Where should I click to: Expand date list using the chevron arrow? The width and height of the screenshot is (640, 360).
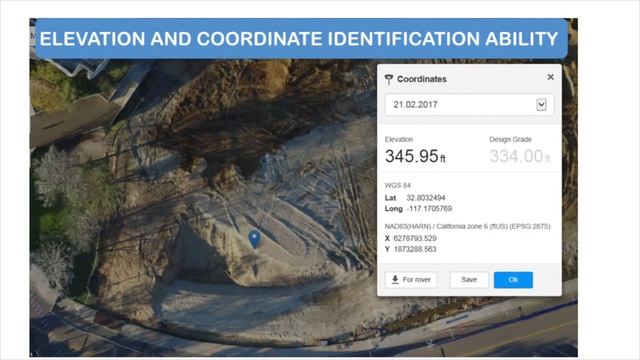pyautogui.click(x=541, y=104)
